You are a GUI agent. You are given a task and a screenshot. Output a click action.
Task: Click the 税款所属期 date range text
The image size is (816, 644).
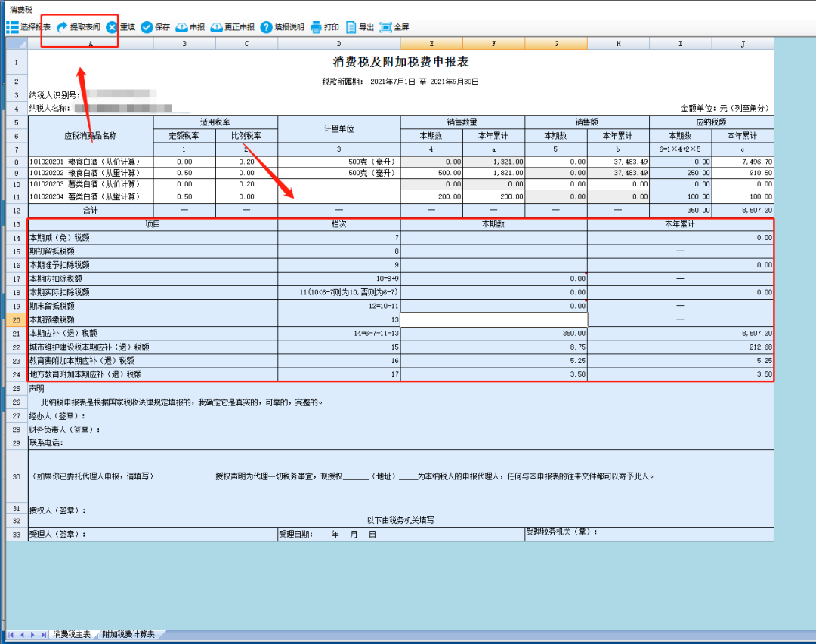pos(400,82)
